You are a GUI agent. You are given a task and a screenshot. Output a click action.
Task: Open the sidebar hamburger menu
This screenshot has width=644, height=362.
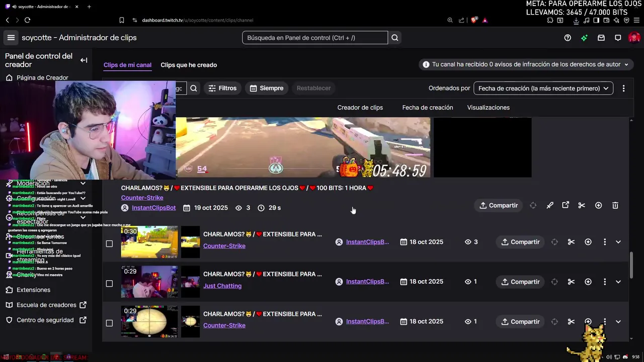(11, 38)
